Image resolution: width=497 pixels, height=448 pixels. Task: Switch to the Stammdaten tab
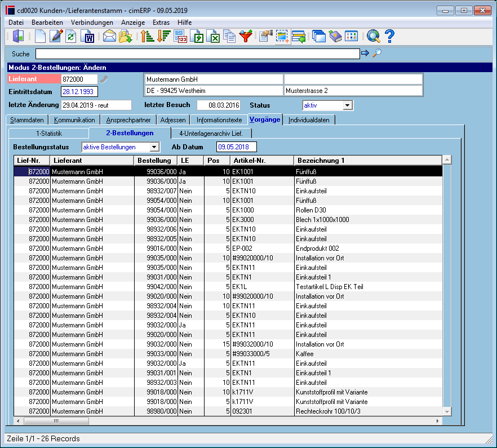pyautogui.click(x=27, y=120)
